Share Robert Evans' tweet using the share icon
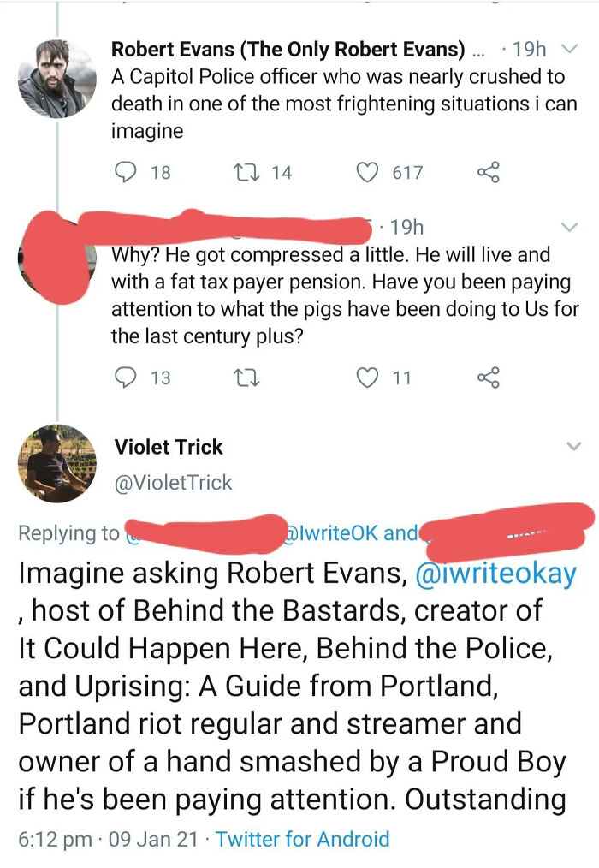Screen dimensions: 599x868 click(488, 172)
